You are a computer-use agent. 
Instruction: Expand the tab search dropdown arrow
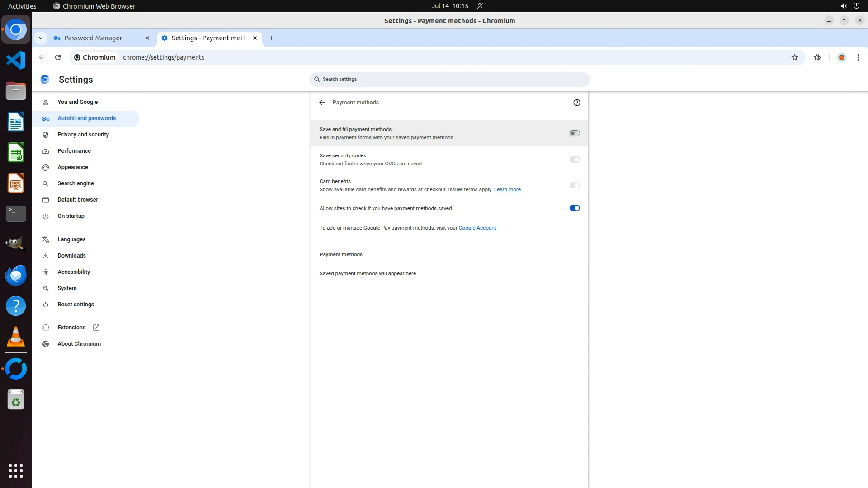click(x=41, y=38)
